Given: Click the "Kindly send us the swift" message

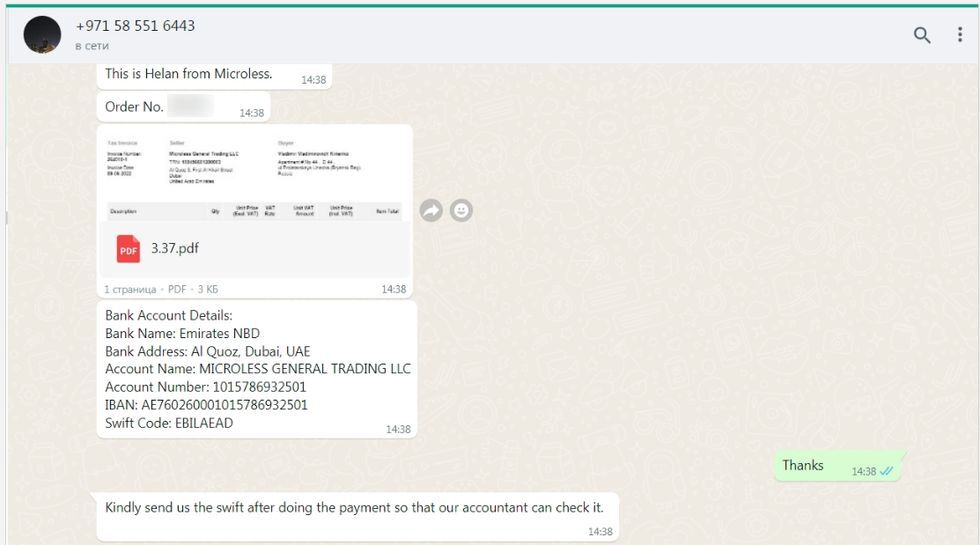Looking at the screenshot, I should click(354, 507).
